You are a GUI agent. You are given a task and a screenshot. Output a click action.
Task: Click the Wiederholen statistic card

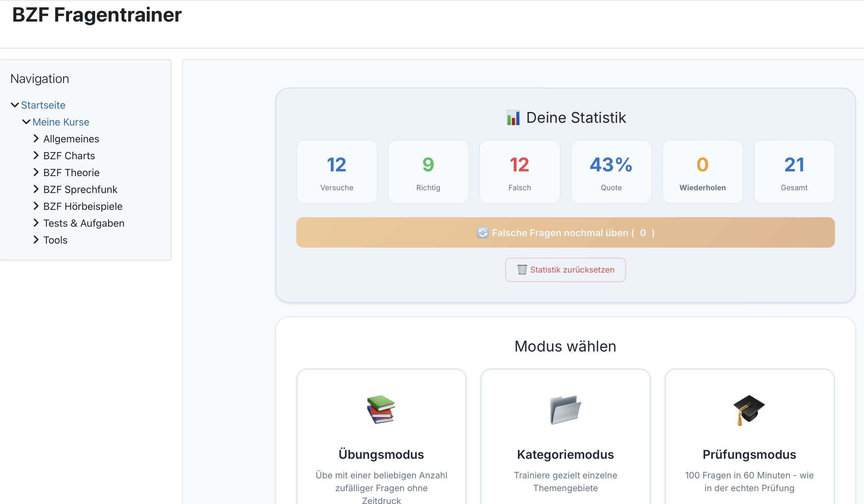pyautogui.click(x=702, y=172)
